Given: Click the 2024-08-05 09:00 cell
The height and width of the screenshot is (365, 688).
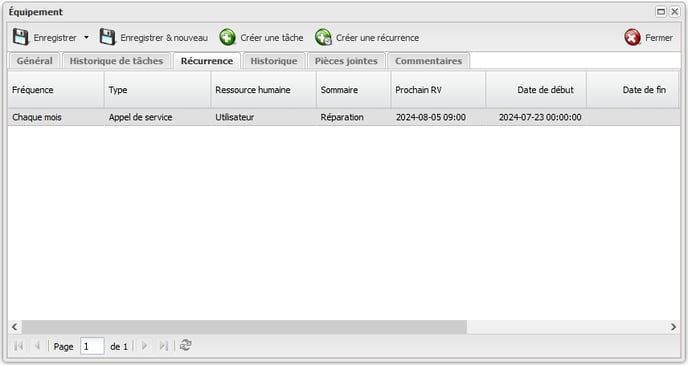Looking at the screenshot, I should point(438,117).
